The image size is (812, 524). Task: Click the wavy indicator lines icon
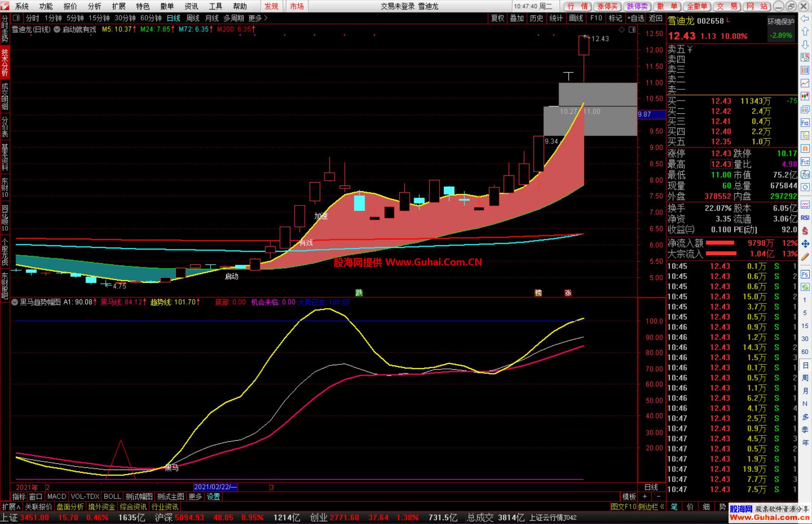click(x=805, y=205)
